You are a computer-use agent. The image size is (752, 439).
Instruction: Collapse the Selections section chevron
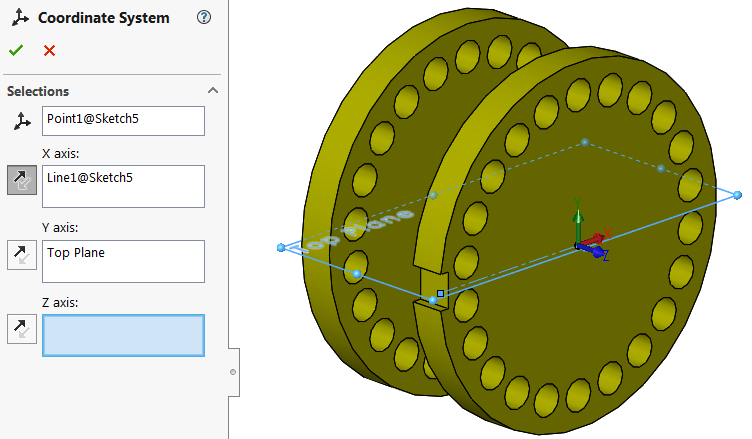click(213, 90)
